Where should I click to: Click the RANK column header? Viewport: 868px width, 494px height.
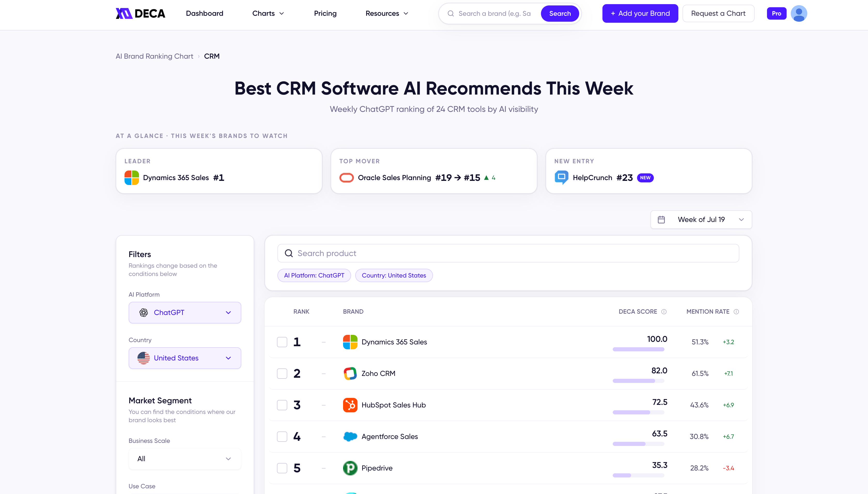pyautogui.click(x=301, y=312)
